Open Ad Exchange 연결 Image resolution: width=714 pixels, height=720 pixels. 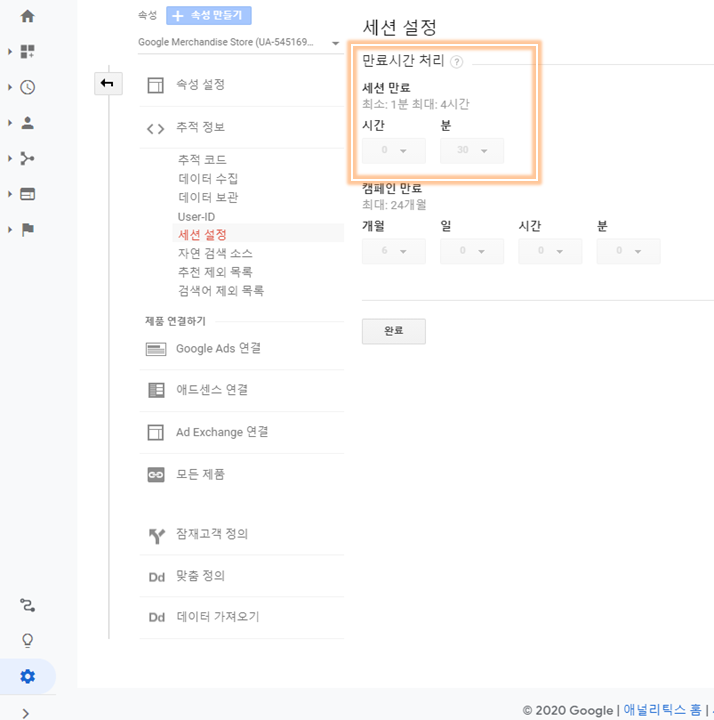[x=222, y=432]
